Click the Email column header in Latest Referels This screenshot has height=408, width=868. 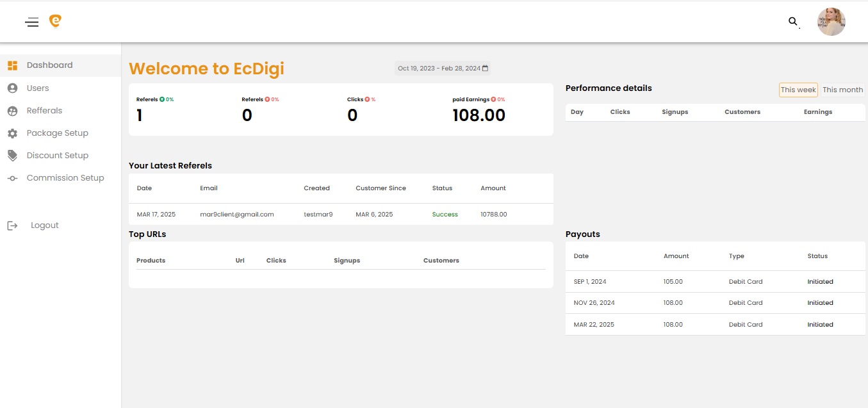209,188
